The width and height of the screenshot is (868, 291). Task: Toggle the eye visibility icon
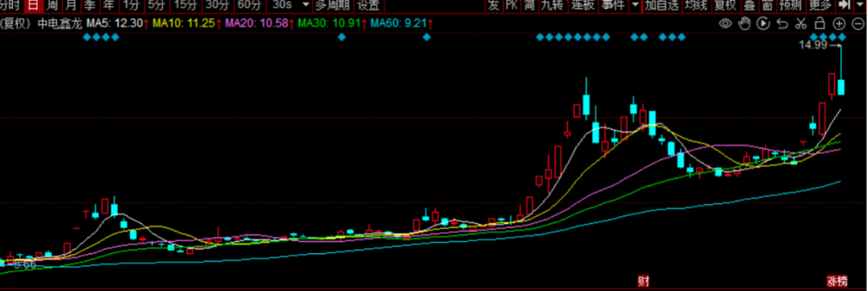[726, 23]
